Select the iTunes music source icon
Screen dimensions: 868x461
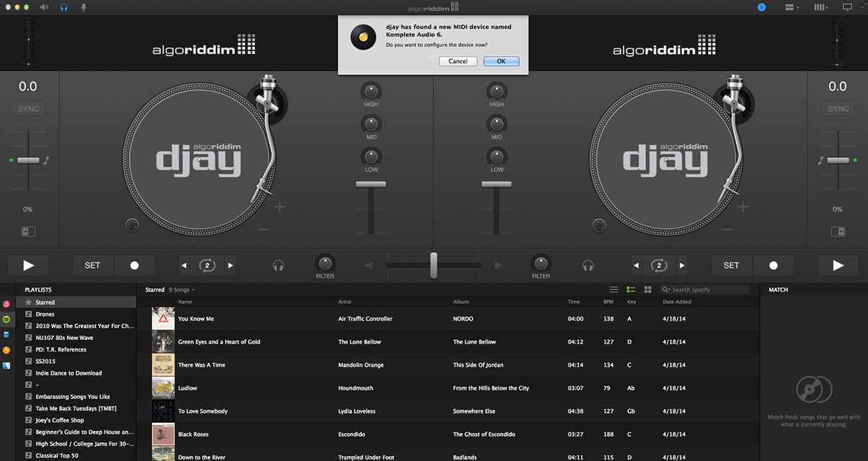click(x=6, y=304)
